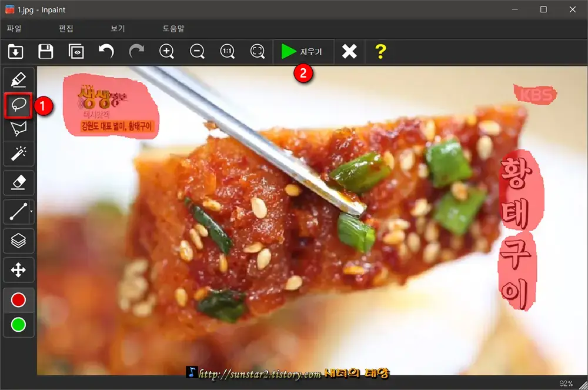Toggle the original image preview
The height and width of the screenshot is (390, 588).
76,51
